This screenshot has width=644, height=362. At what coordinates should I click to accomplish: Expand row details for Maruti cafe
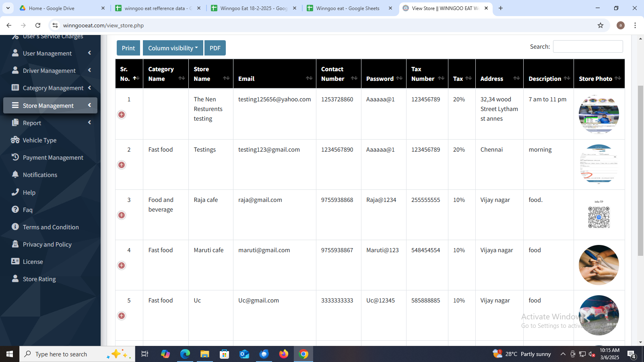tap(122, 265)
